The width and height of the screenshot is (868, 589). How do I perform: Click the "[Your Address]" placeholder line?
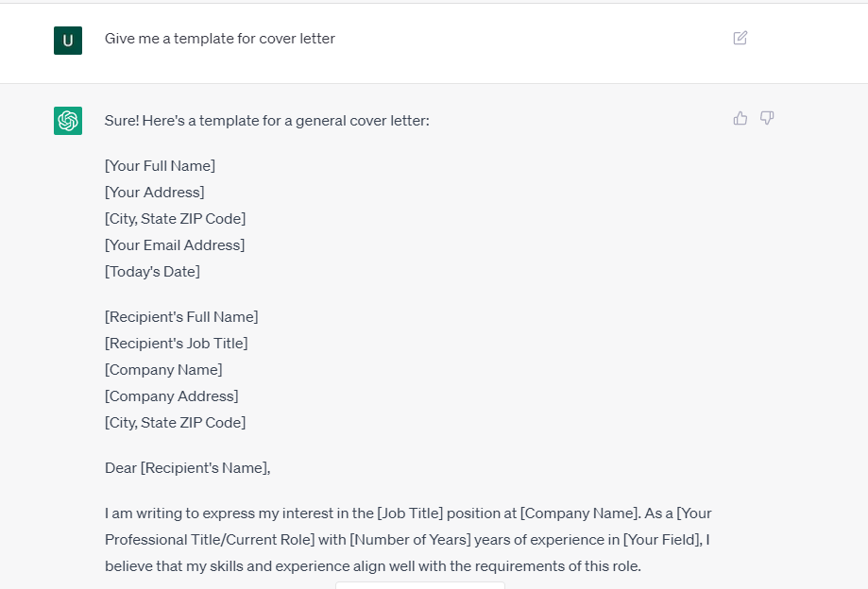(154, 193)
